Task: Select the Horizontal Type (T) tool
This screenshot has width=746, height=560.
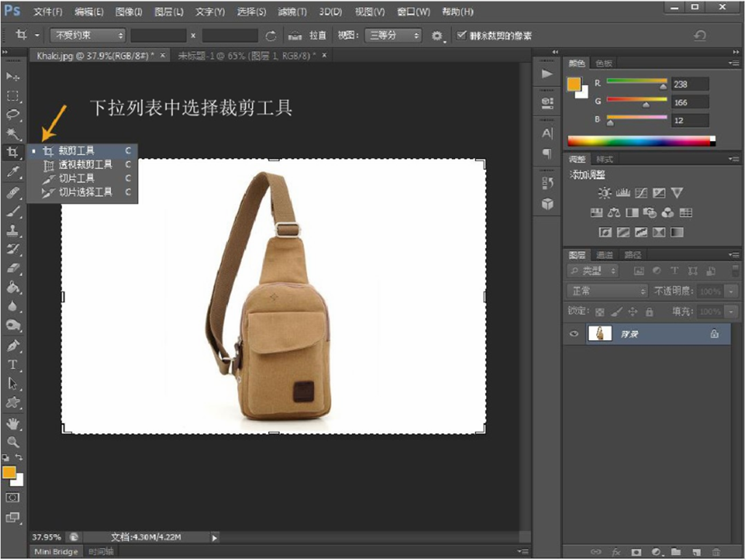Action: point(12,365)
